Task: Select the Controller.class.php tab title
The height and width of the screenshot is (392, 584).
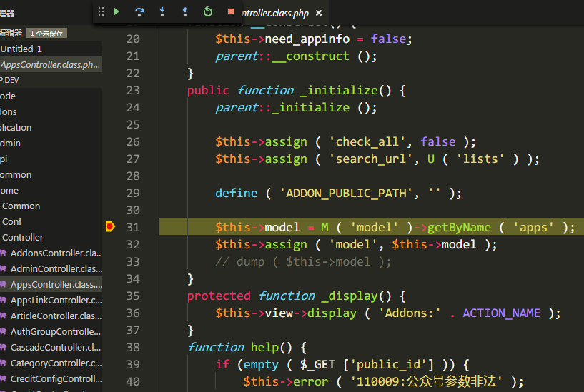Action: [x=275, y=14]
